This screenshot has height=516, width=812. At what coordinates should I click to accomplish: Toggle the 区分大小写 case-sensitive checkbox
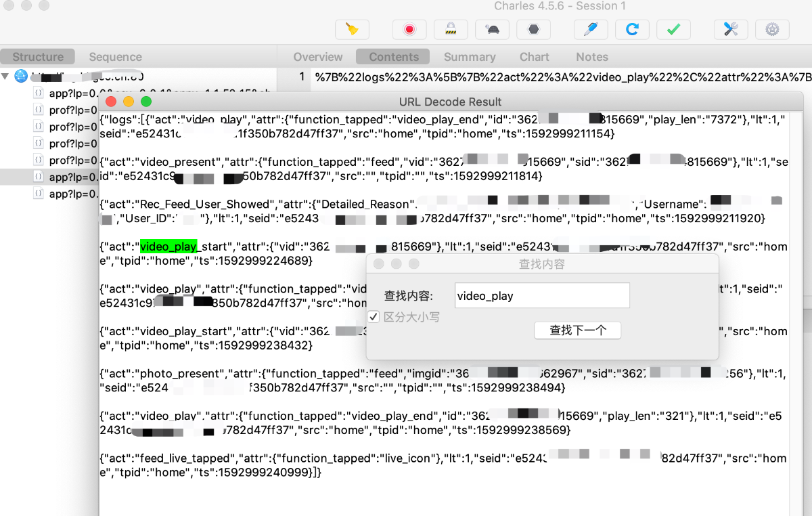coord(374,317)
